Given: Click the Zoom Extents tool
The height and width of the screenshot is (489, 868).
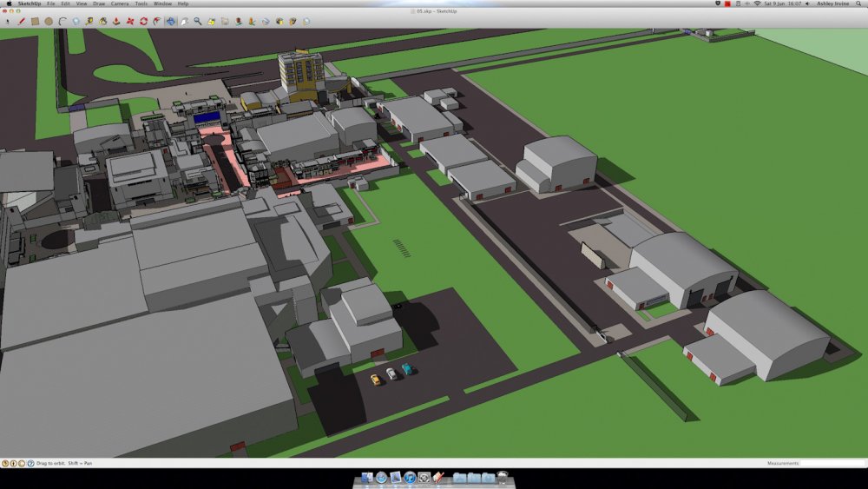Looking at the screenshot, I should pos(212,22).
